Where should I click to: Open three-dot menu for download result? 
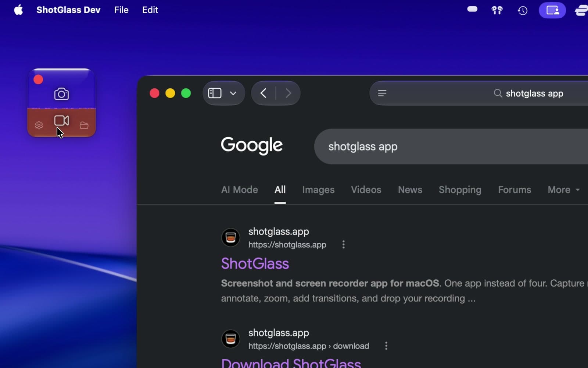(386, 346)
